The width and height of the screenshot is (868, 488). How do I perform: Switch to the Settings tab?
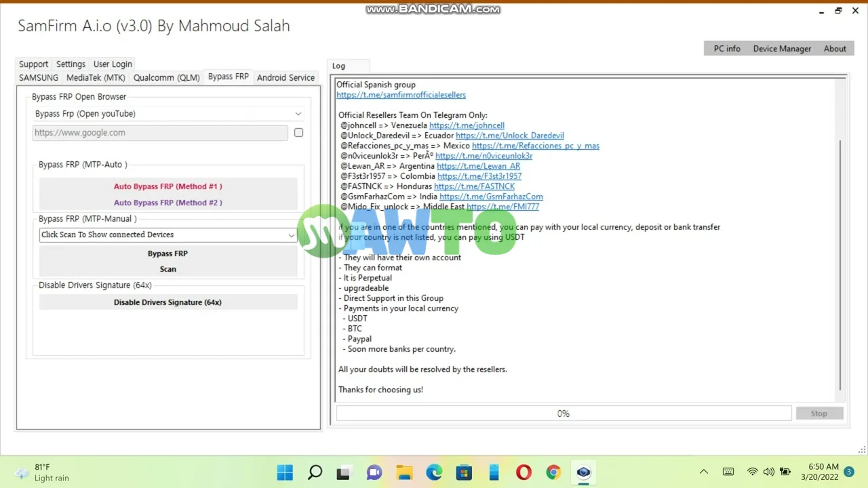71,64
